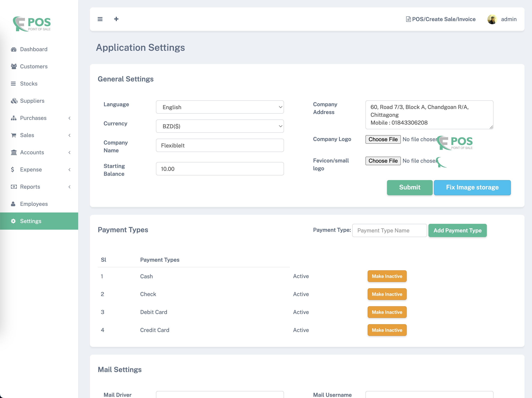The width and height of the screenshot is (532, 398).
Task: Open the Language dropdown
Action: click(220, 107)
